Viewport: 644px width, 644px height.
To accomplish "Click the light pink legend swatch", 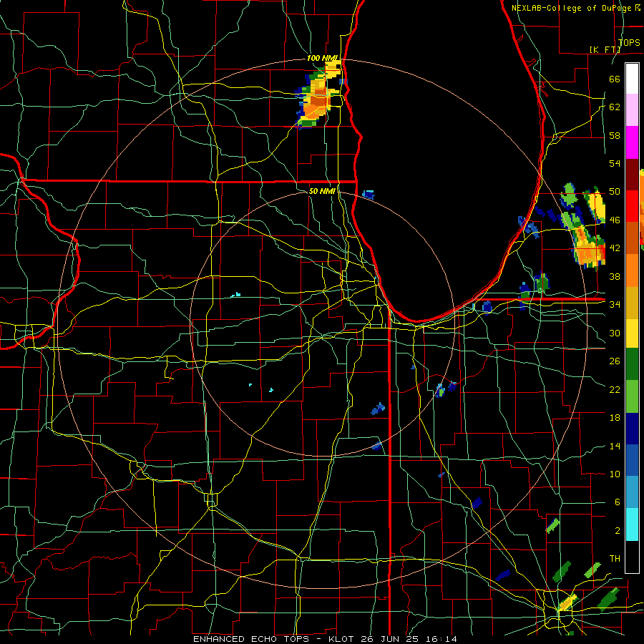I will tap(632, 110).
